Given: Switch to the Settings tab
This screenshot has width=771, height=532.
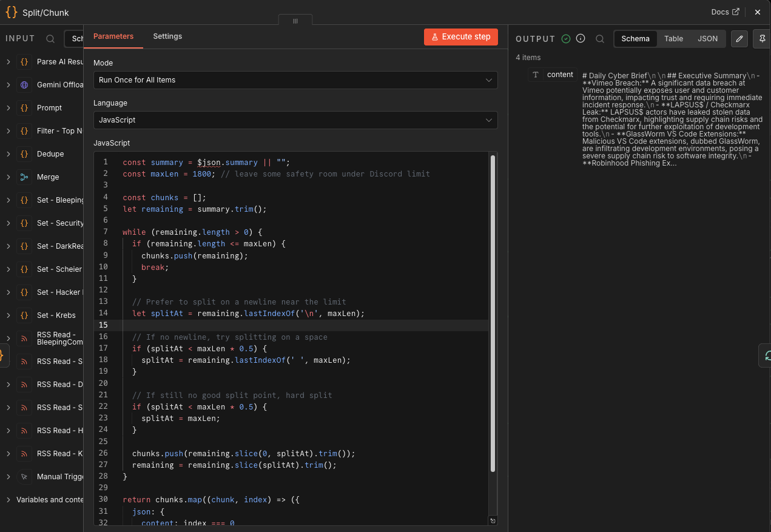Looking at the screenshot, I should (x=167, y=36).
